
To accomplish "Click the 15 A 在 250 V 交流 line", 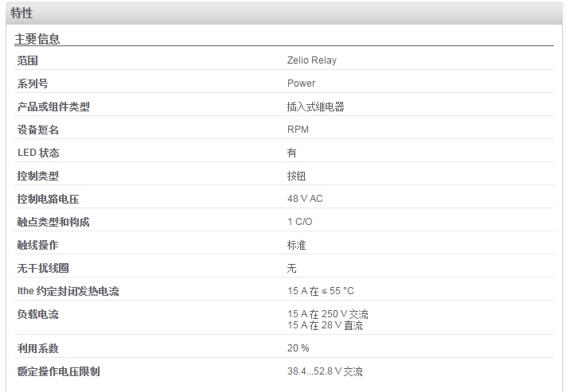I will click(328, 314).
